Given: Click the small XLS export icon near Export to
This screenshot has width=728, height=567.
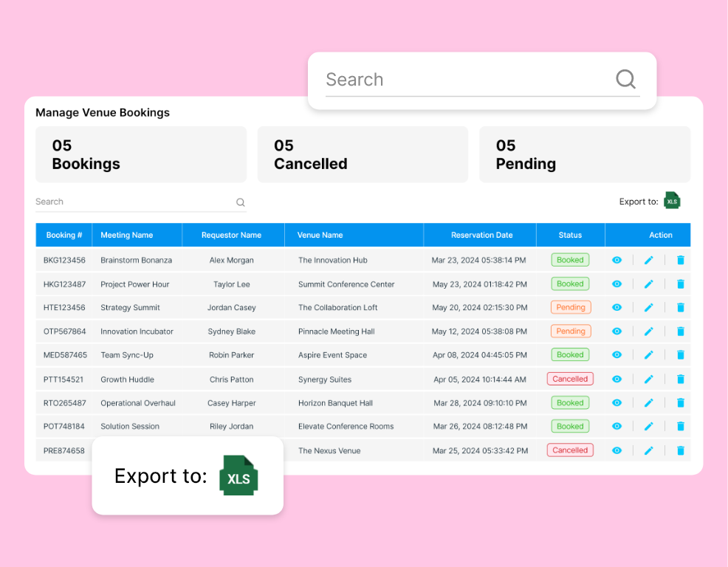Looking at the screenshot, I should pyautogui.click(x=672, y=201).
